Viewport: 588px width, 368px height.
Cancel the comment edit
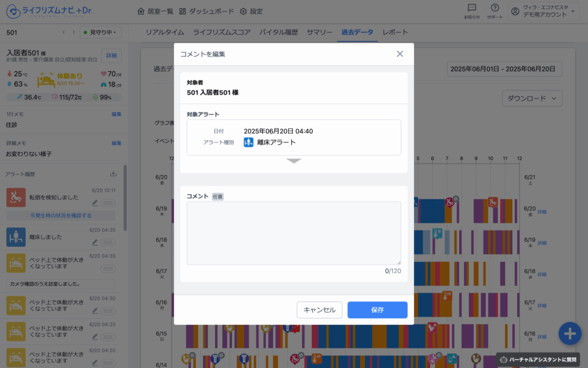tap(319, 310)
